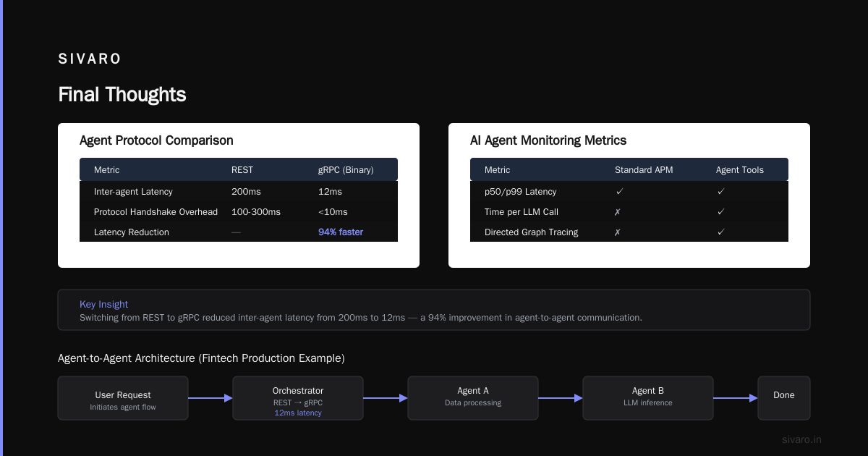Click the gRPC (Binary) column header
Screen dimensions: 868x456
click(x=346, y=170)
